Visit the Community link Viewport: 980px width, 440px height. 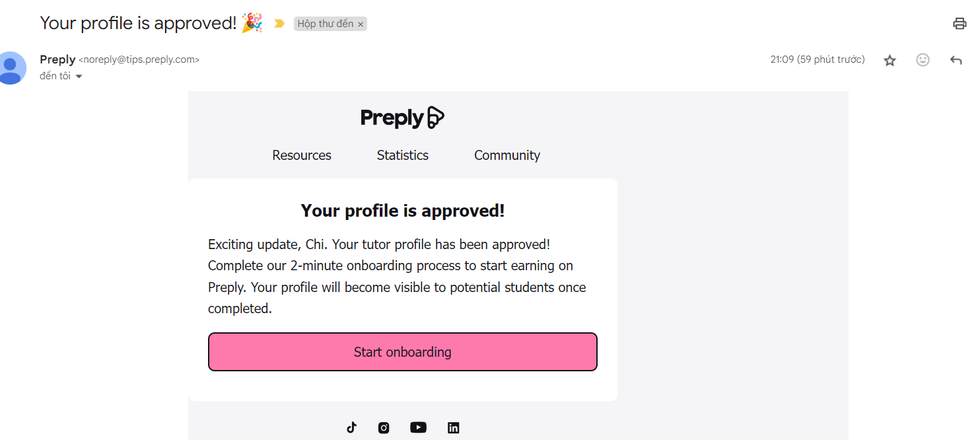coord(507,155)
